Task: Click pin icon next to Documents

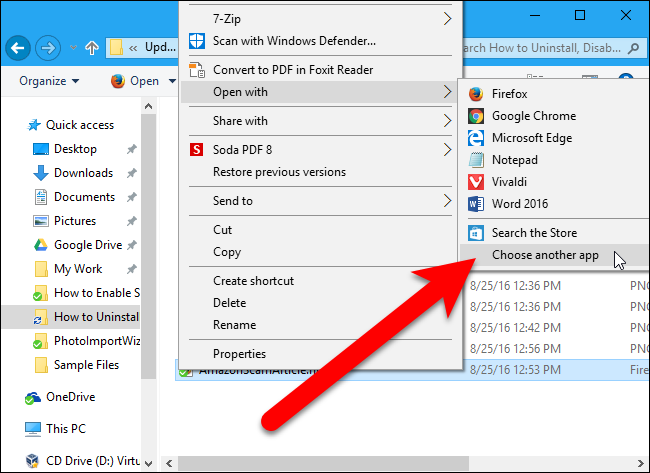Action: pos(131,197)
